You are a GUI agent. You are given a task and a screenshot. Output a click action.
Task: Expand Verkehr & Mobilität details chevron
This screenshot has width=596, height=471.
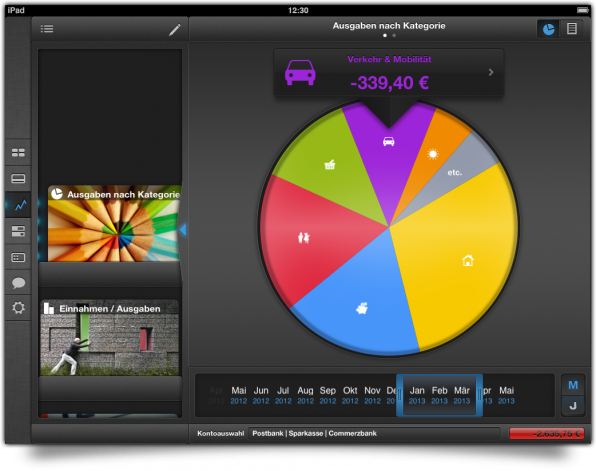pos(491,72)
